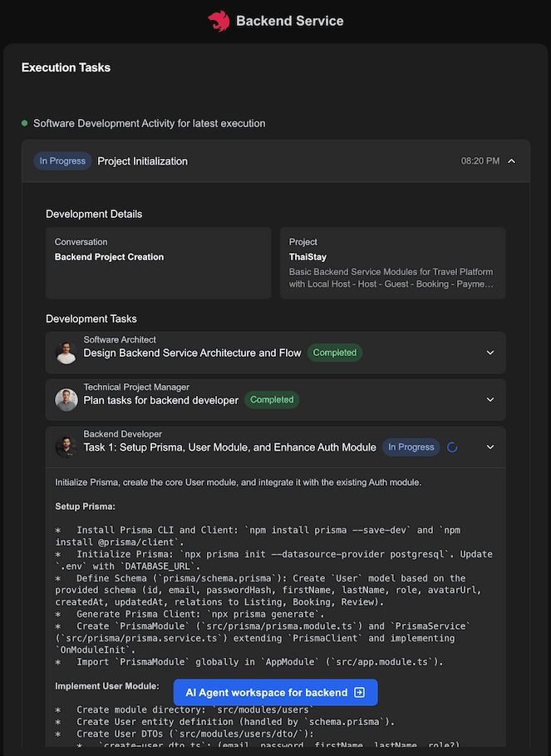Open the Backend Project Creation conversation card
551x756 pixels.
point(159,263)
